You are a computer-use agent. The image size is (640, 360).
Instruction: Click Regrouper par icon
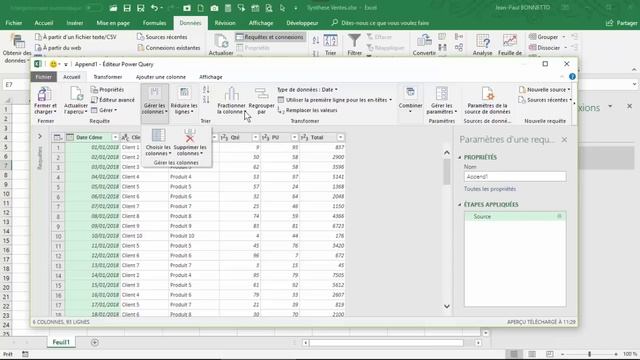[261, 94]
